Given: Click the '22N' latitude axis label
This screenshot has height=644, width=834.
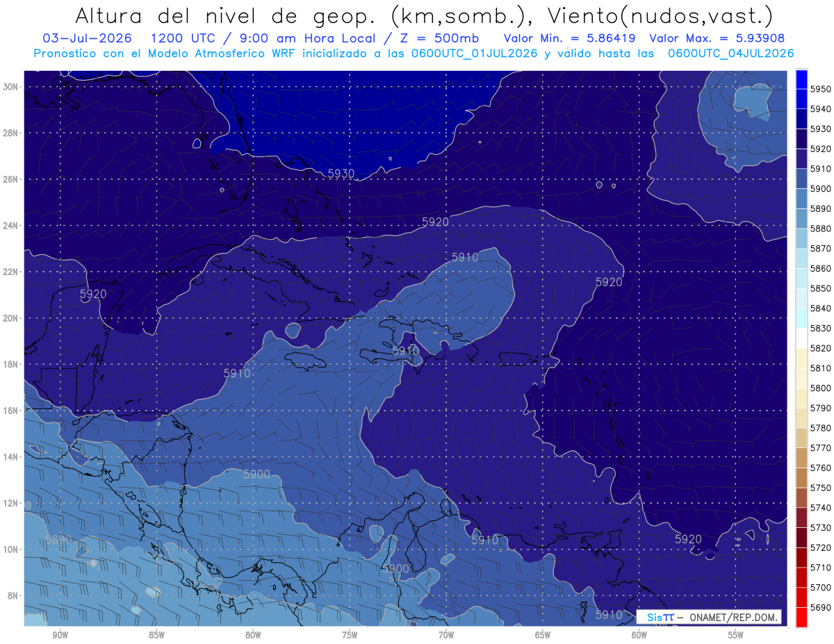Looking at the screenshot, I should coord(11,272).
